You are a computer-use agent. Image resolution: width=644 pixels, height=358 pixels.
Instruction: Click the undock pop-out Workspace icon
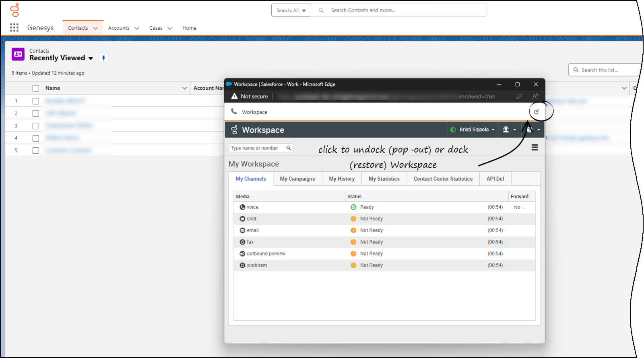[x=536, y=112]
